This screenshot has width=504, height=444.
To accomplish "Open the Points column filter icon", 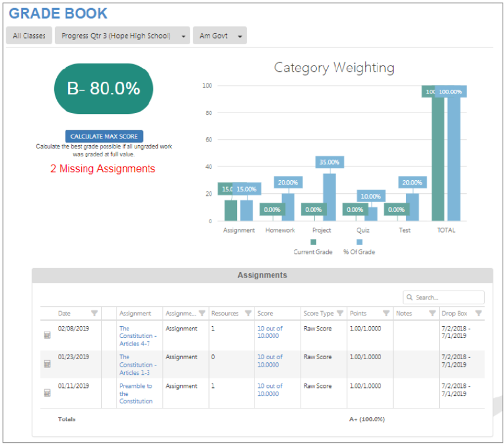I will click(x=386, y=314).
